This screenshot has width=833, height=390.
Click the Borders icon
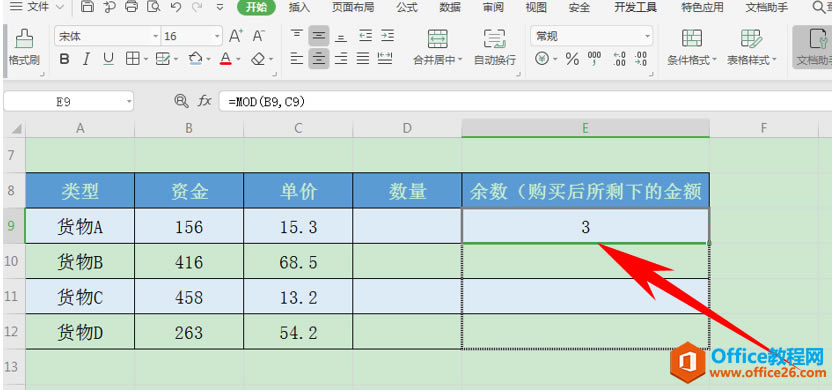132,58
